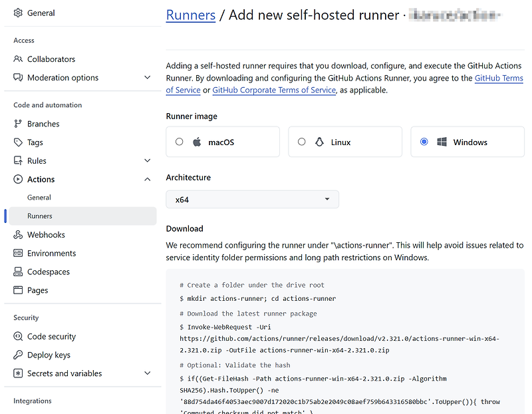
Task: Click the Runners breadcrumb link
Action: click(x=190, y=15)
